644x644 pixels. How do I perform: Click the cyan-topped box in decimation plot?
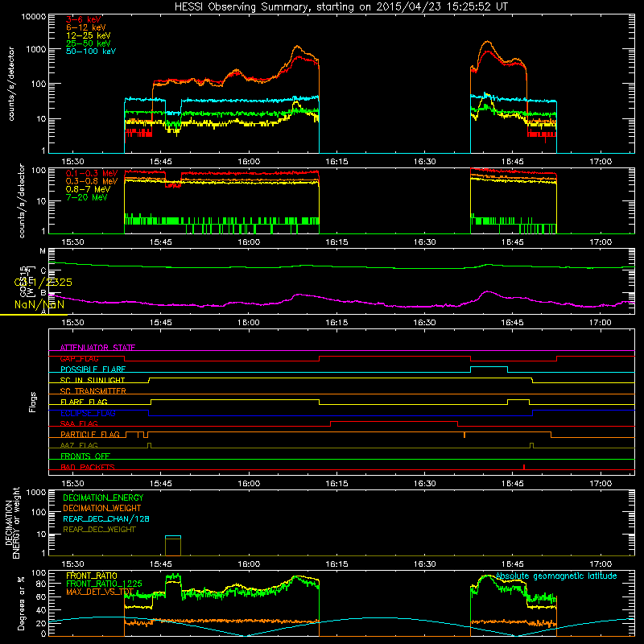pyautogui.click(x=173, y=546)
